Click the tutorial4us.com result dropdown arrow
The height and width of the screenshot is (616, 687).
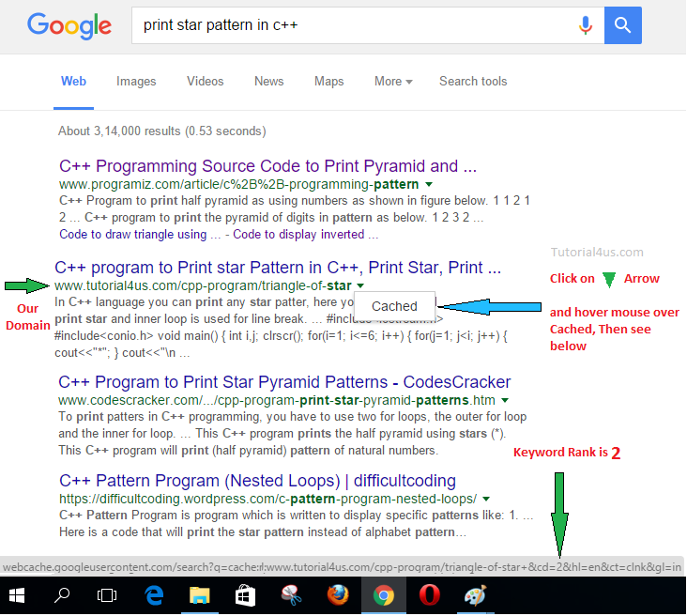pyautogui.click(x=360, y=285)
